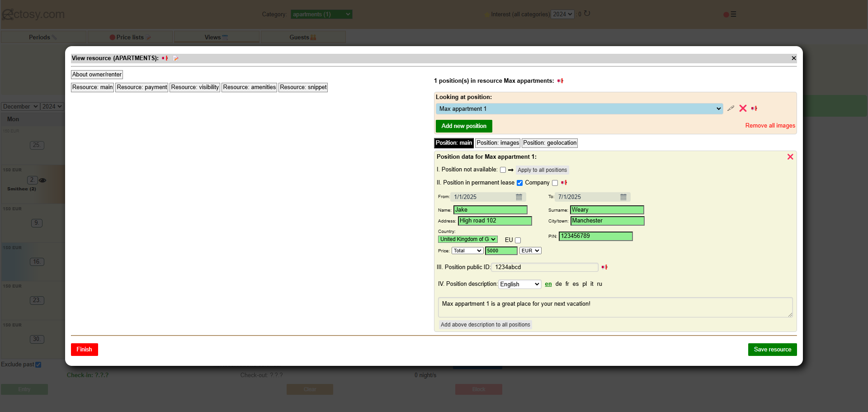Tick the EU checkbox
The image size is (868, 412).
pyautogui.click(x=518, y=241)
